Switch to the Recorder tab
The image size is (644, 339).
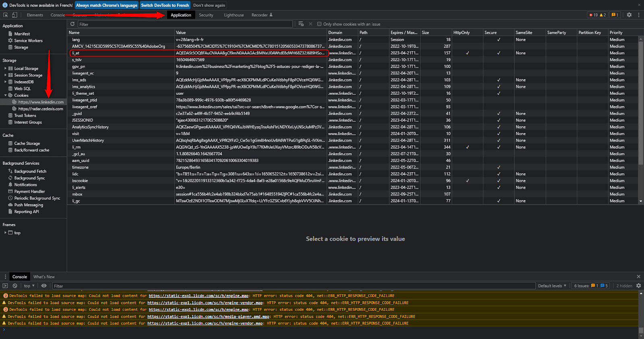pos(262,15)
